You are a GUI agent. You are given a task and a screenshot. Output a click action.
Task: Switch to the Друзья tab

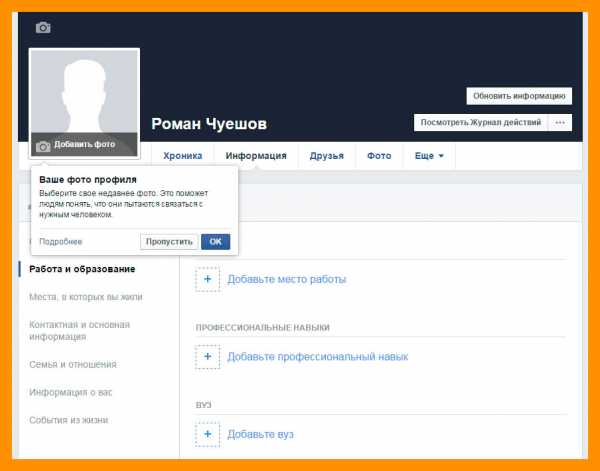point(326,156)
